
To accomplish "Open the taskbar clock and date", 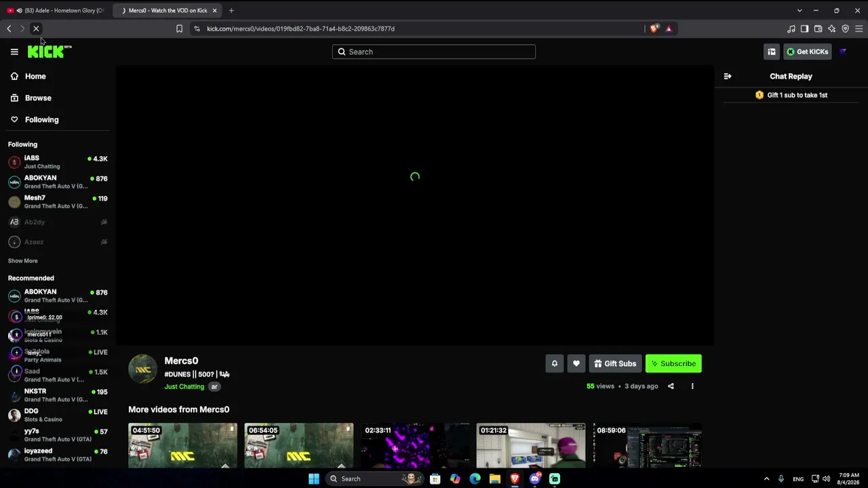I will (849, 479).
